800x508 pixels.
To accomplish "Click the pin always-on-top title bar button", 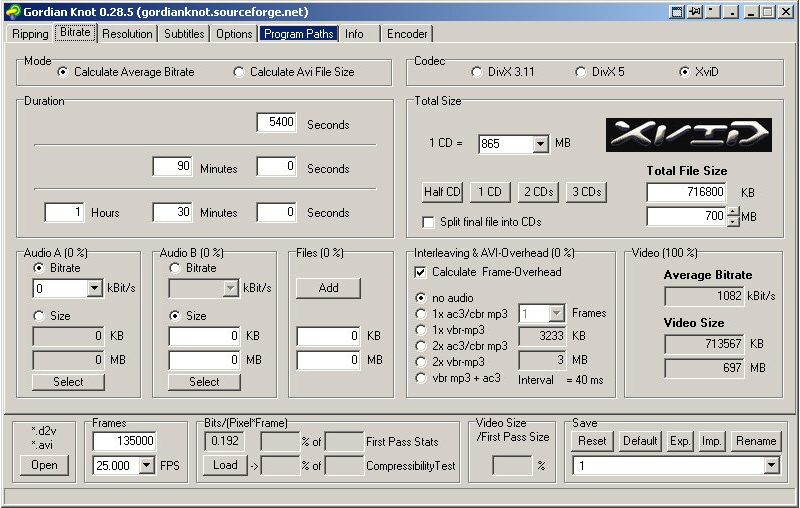I will pos(694,12).
